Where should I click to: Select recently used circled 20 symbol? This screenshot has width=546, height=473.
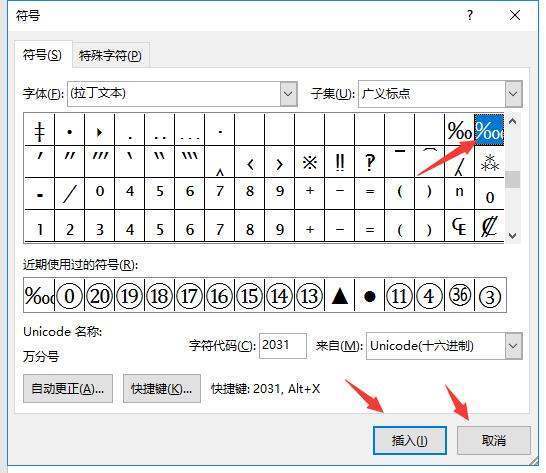pos(99,296)
